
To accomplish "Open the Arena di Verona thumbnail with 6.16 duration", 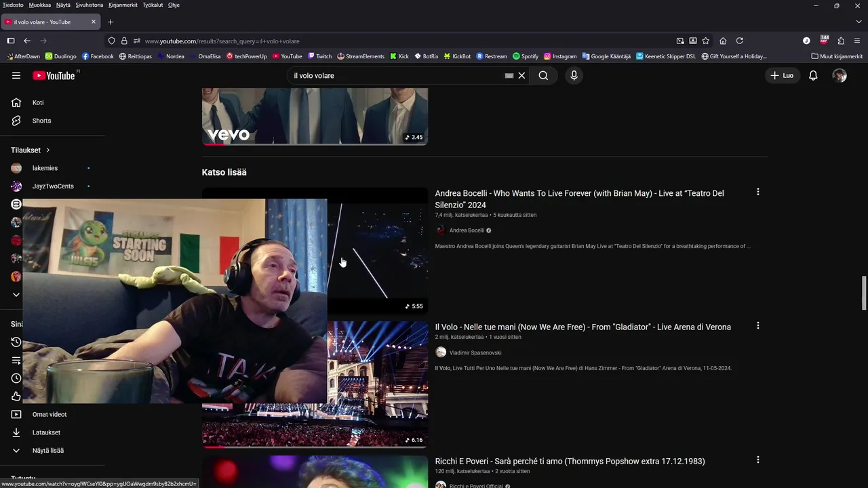I will pos(378,384).
